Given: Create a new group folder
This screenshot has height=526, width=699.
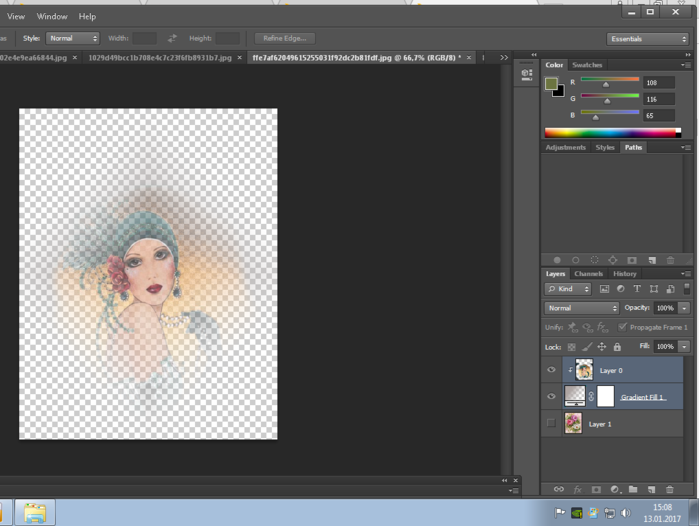Looking at the screenshot, I should pos(633,489).
